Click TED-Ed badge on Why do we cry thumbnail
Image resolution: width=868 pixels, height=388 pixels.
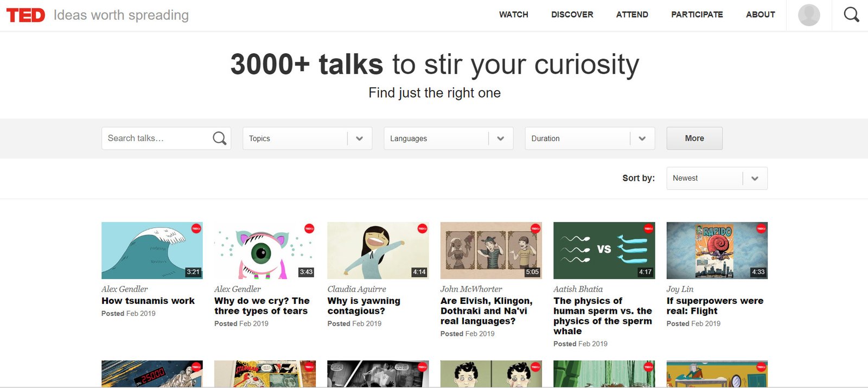click(309, 228)
